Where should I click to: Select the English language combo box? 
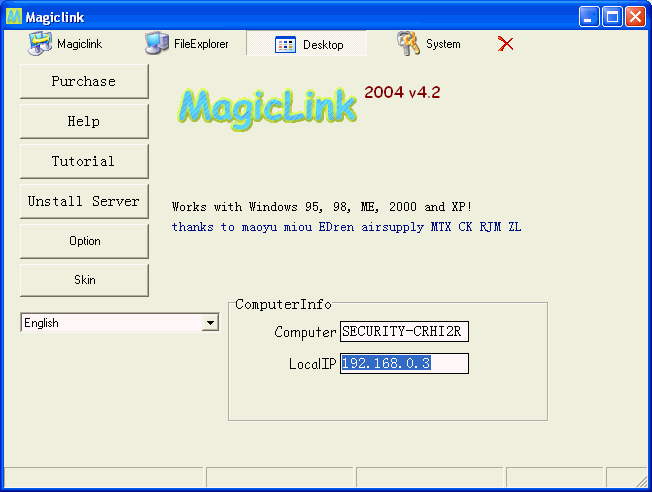110,323
